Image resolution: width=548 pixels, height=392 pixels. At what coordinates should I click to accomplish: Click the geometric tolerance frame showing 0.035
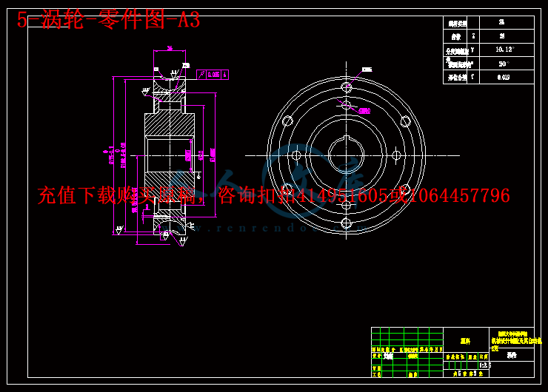click(x=215, y=75)
